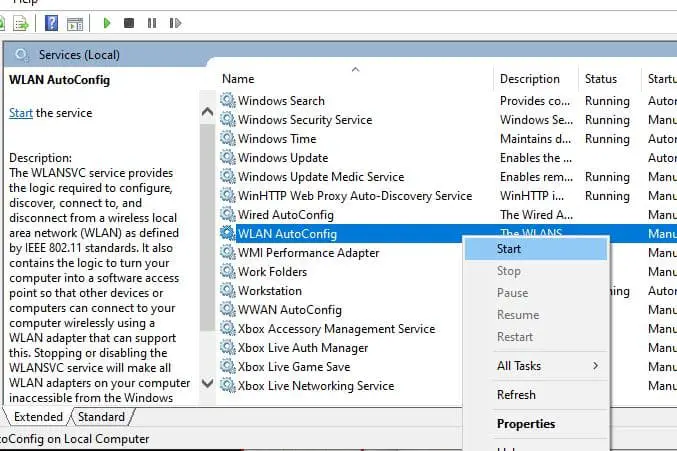Click the green Start Service toolbar button
This screenshot has height=451, width=677.
click(x=107, y=22)
